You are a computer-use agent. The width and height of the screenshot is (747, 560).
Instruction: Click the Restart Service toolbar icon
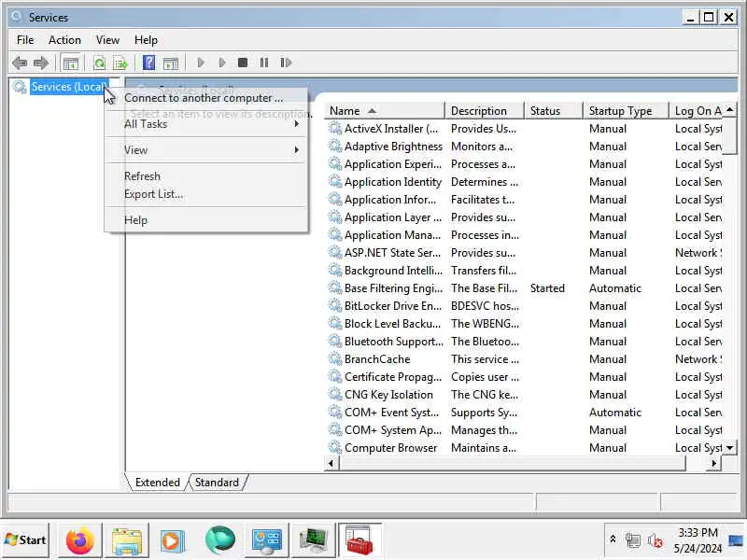(286, 63)
